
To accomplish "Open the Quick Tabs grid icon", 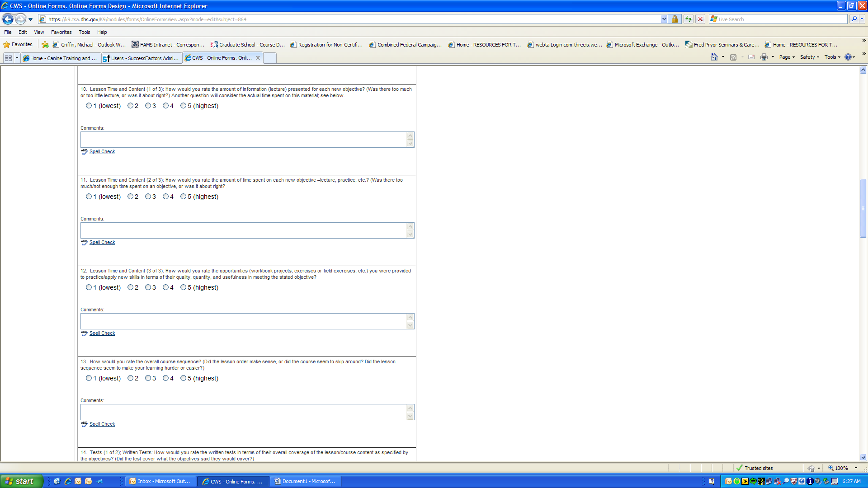I will (x=8, y=58).
